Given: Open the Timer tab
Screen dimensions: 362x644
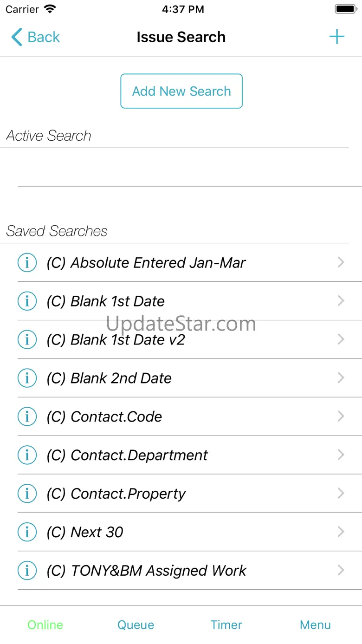Looking at the screenshot, I should [x=226, y=625].
